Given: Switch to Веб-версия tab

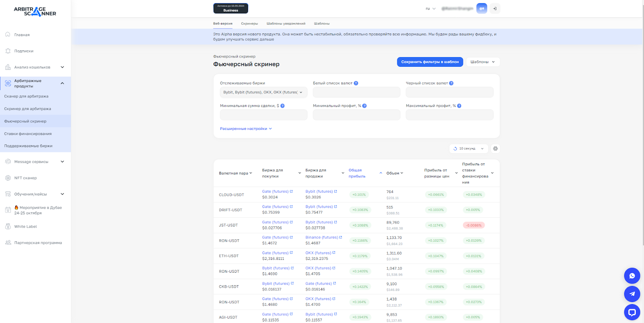Looking at the screenshot, I should [223, 24].
